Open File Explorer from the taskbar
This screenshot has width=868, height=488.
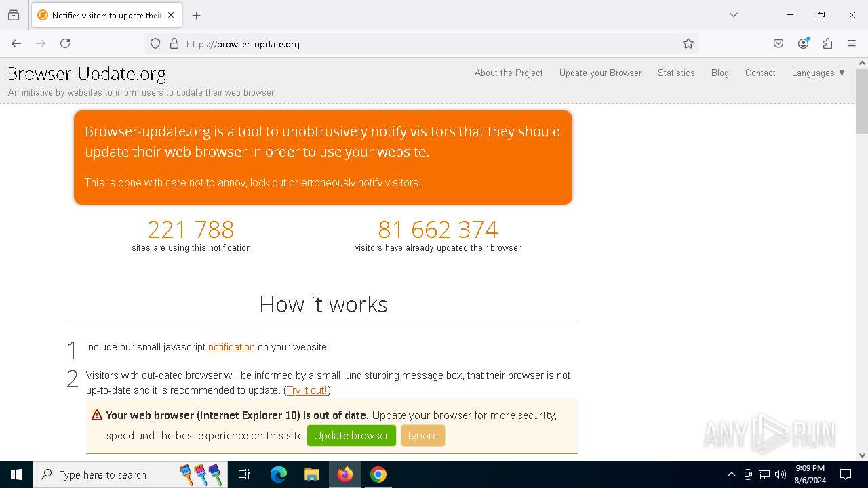click(x=311, y=474)
